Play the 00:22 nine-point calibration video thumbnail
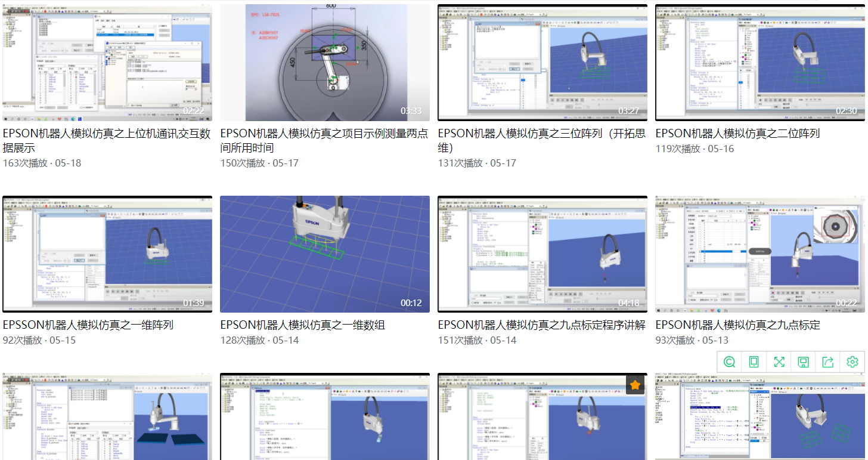Screen dimensions: 868x460 760,254
